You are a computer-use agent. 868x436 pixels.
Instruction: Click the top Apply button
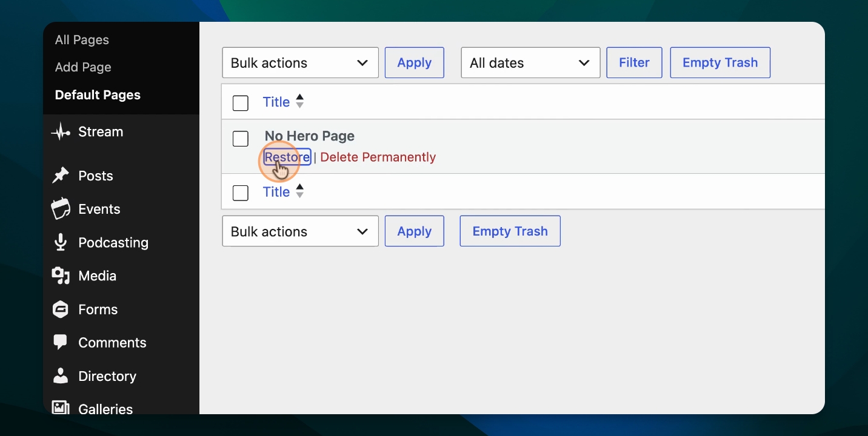[x=415, y=63]
